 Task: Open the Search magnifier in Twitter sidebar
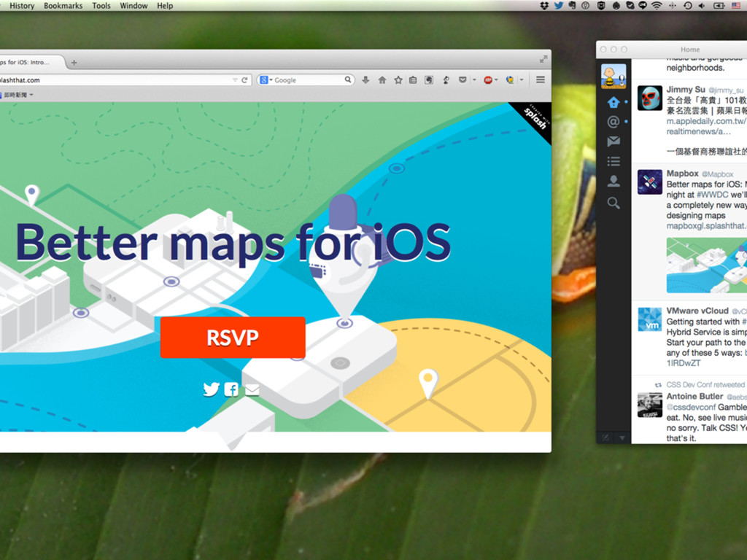(614, 203)
